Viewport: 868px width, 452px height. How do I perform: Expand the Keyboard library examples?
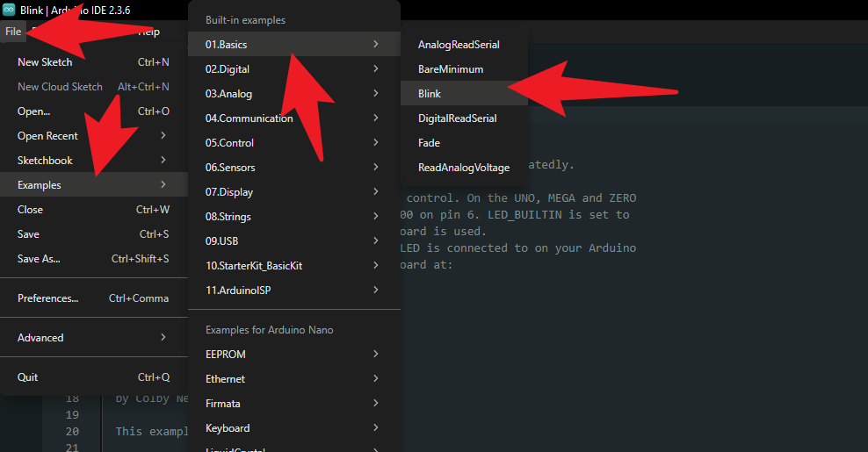click(x=294, y=428)
